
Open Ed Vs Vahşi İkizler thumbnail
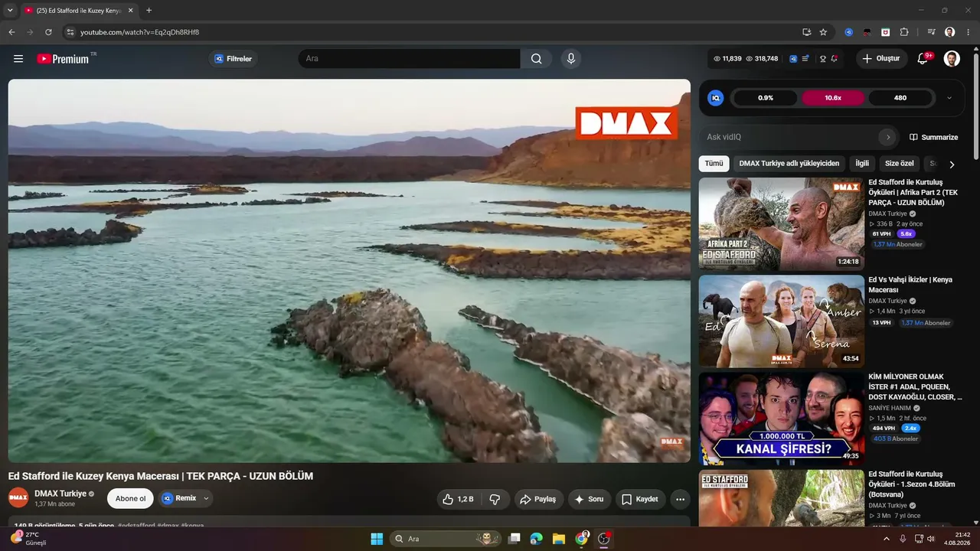[781, 321]
